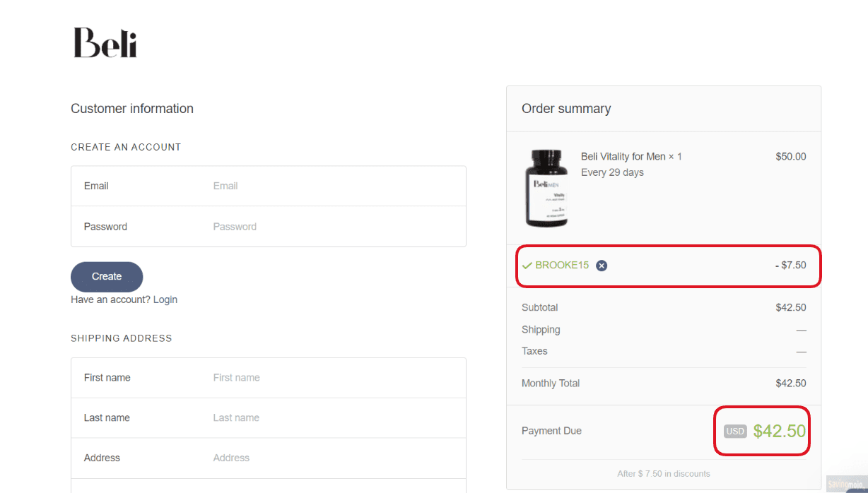Click into the First name field

(x=269, y=378)
